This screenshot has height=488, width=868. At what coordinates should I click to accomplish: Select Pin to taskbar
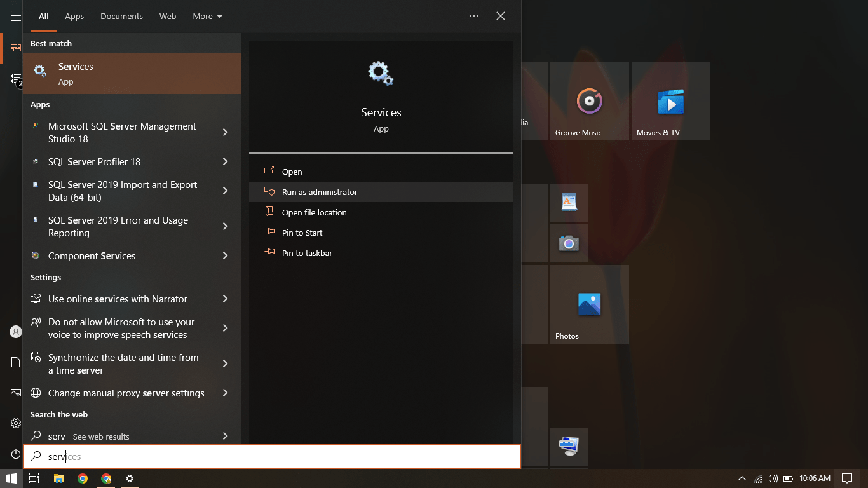pyautogui.click(x=381, y=253)
